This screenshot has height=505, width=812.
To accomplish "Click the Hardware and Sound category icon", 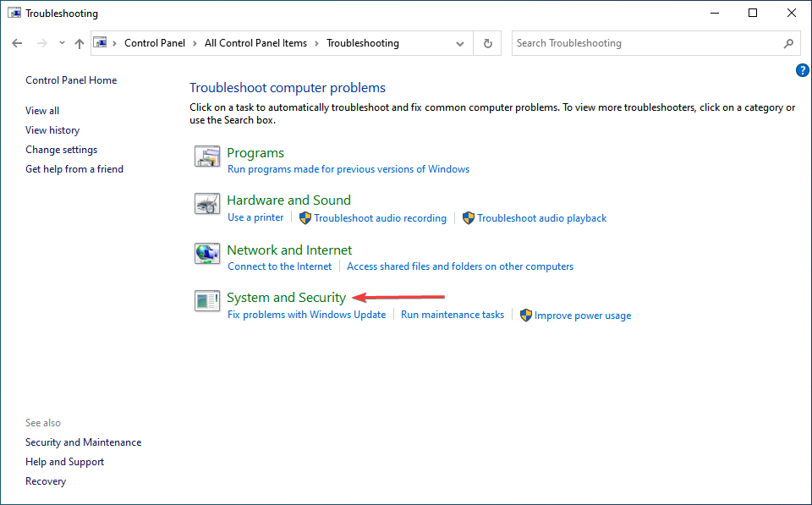I will click(x=207, y=204).
